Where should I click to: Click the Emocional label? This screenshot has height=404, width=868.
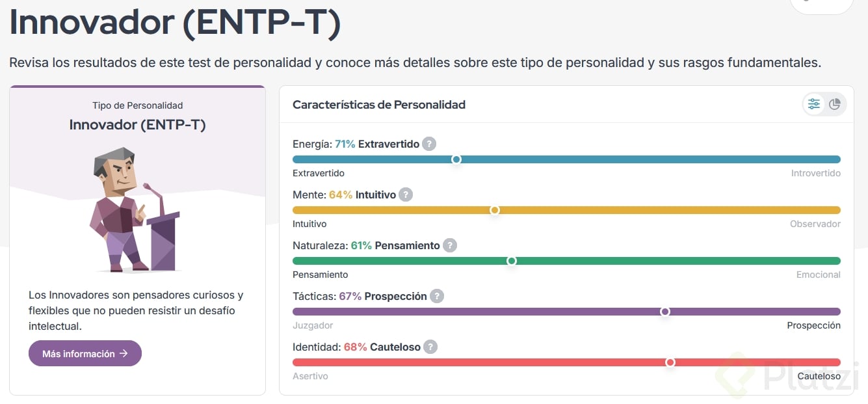[818, 275]
